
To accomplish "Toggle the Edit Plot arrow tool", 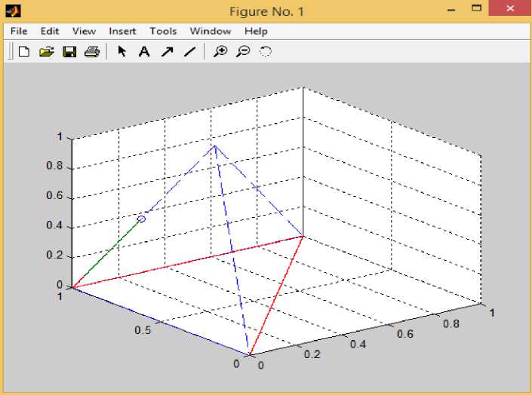I will (x=121, y=52).
